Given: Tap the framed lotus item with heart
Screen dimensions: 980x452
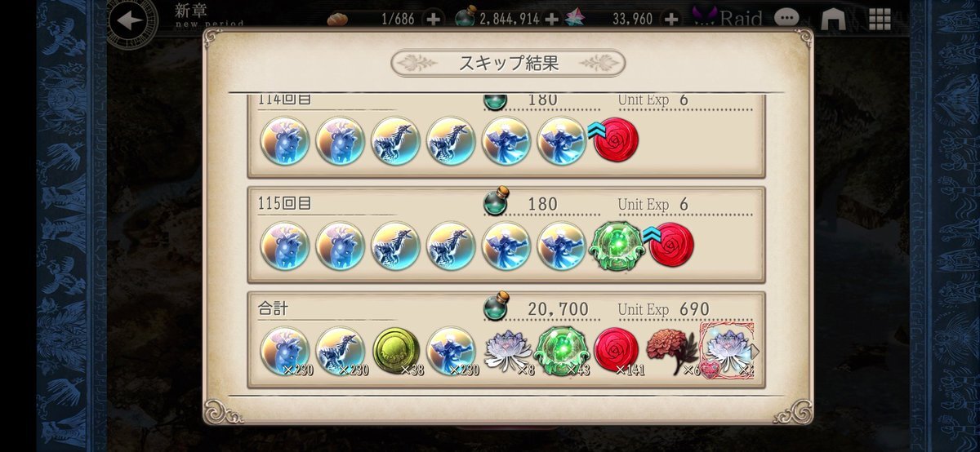Looking at the screenshot, I should click(x=728, y=351).
